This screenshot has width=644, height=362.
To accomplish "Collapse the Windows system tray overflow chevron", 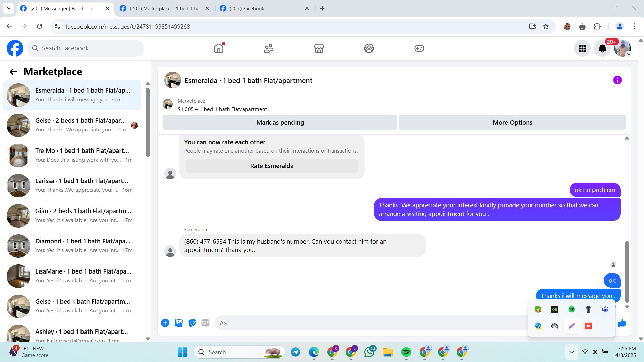I will pyautogui.click(x=572, y=352).
